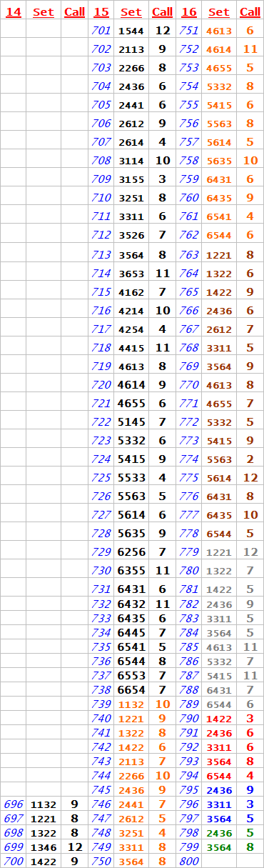Image resolution: width=264 pixels, height=868 pixels.
Task: Select the Set header beside column 15
Action: click(131, 12)
